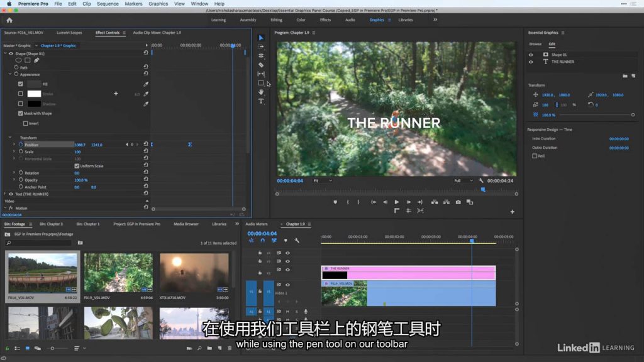Select the Hand tool

261,92
